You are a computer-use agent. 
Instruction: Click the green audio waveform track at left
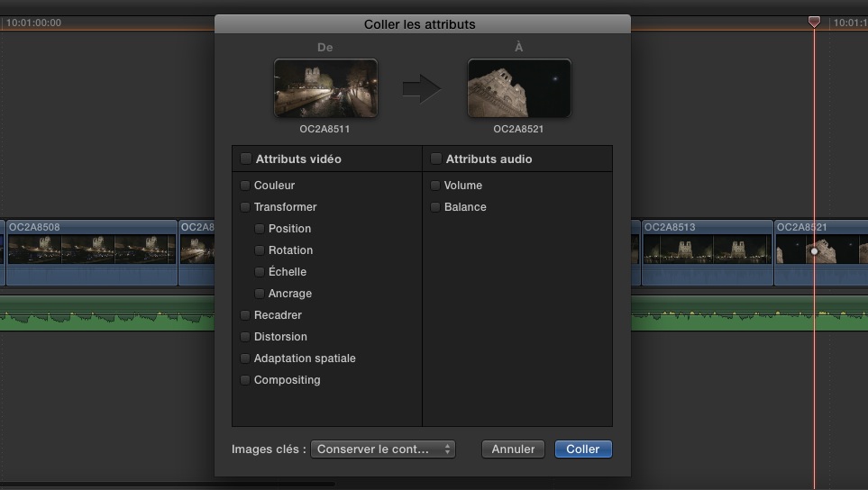(x=107, y=313)
